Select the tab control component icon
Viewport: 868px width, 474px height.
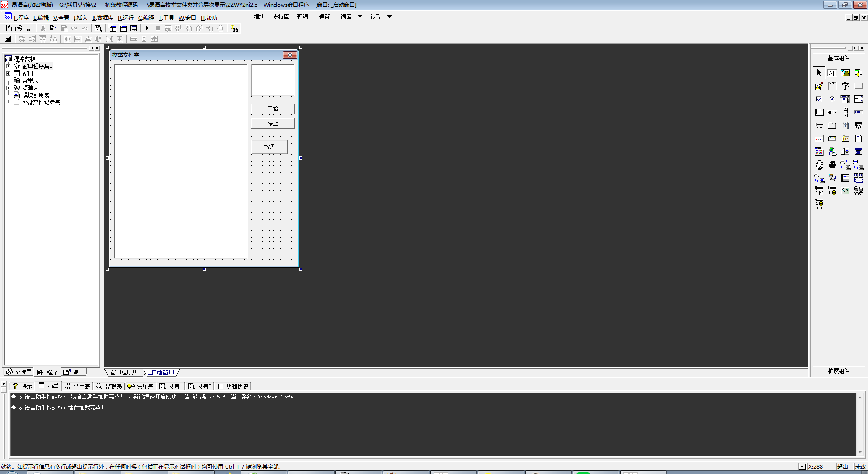(x=832, y=125)
